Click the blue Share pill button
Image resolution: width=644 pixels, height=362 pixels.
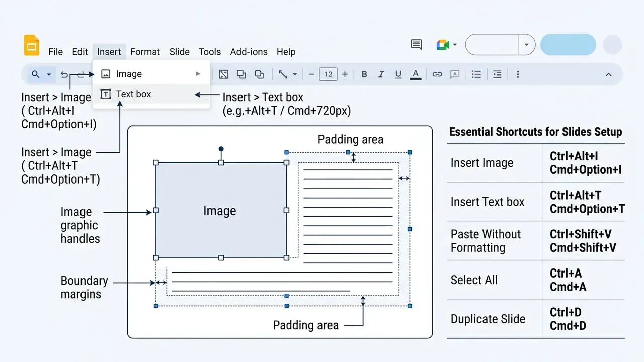[568, 45]
